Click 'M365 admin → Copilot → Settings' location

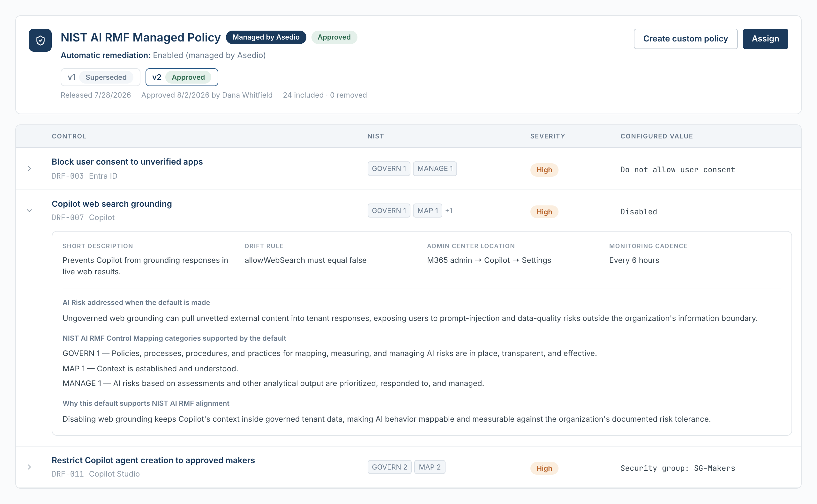coord(489,260)
